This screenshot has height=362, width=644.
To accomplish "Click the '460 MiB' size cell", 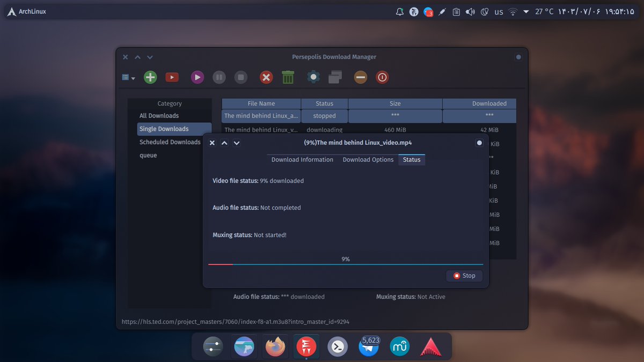I will tap(395, 130).
